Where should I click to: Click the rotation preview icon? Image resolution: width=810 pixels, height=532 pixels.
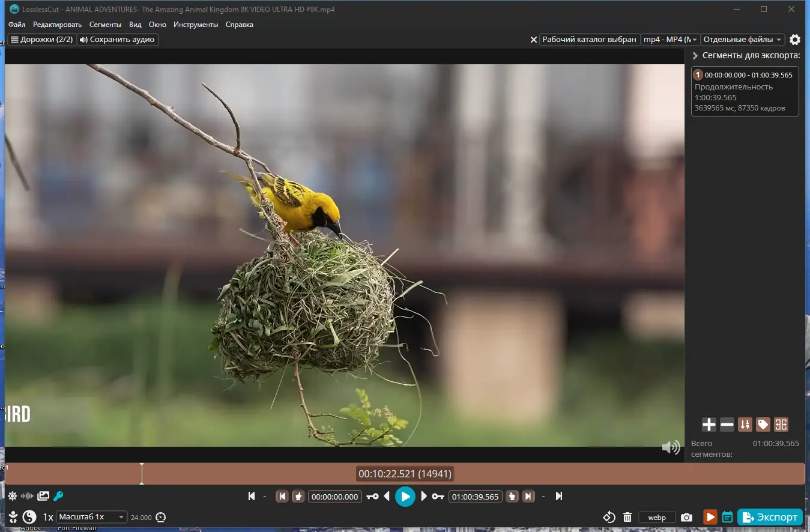(x=609, y=517)
